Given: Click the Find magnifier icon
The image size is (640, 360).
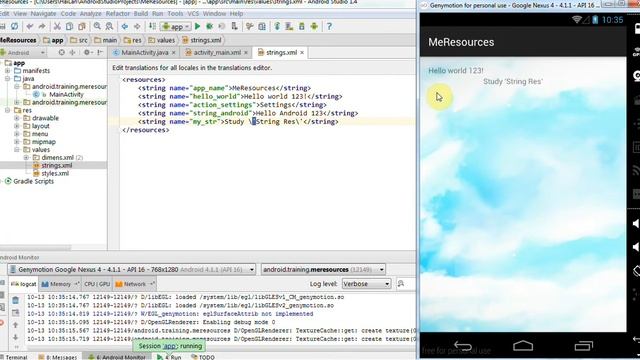Looking at the screenshot, I should (x=97, y=27).
